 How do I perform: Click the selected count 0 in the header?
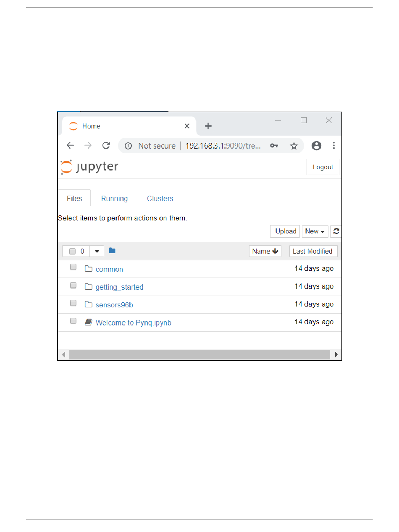coord(82,251)
